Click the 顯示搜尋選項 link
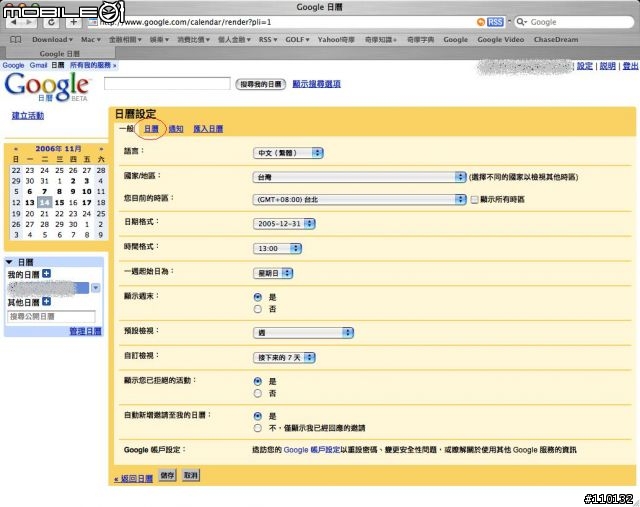 pos(316,84)
